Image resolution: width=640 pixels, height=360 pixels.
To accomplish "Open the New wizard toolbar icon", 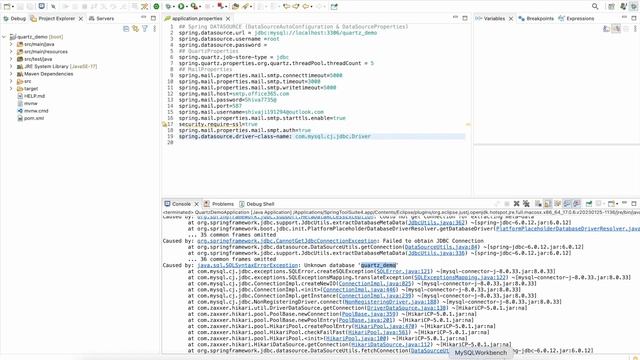I will (7, 7).
